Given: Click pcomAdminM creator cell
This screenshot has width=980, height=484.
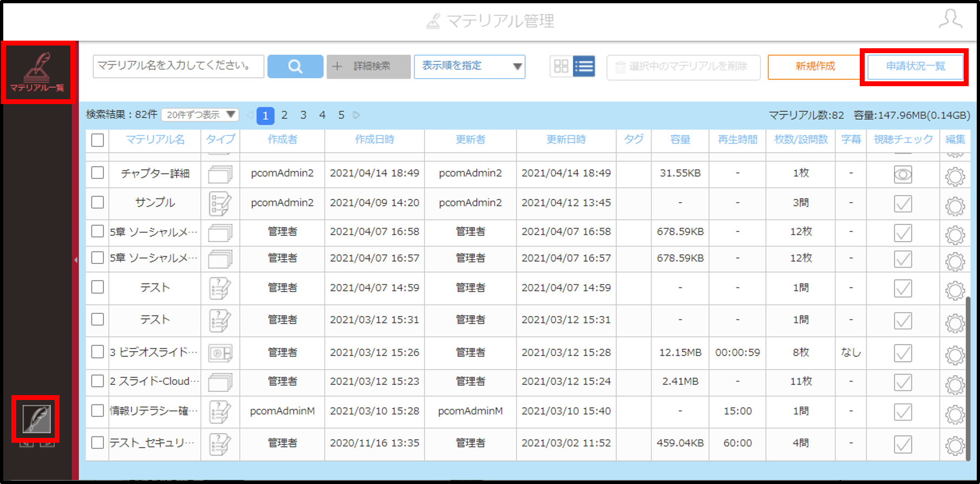Looking at the screenshot, I should click(282, 411).
